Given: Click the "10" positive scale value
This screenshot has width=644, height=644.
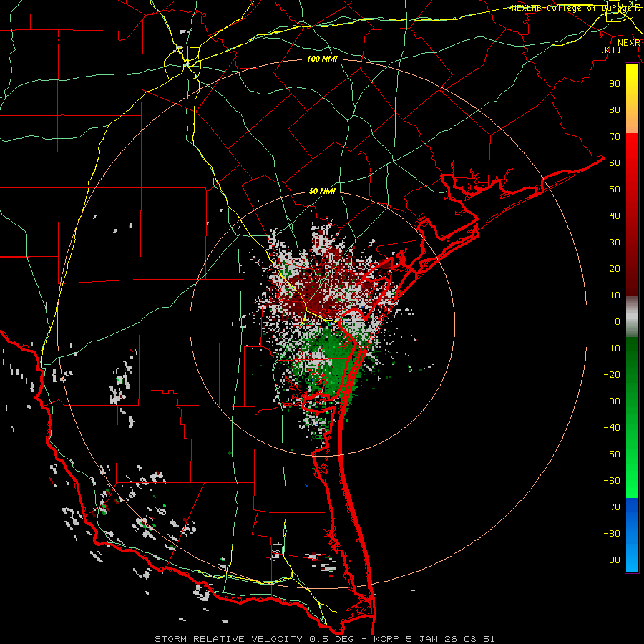Looking at the screenshot, I should point(615,296).
